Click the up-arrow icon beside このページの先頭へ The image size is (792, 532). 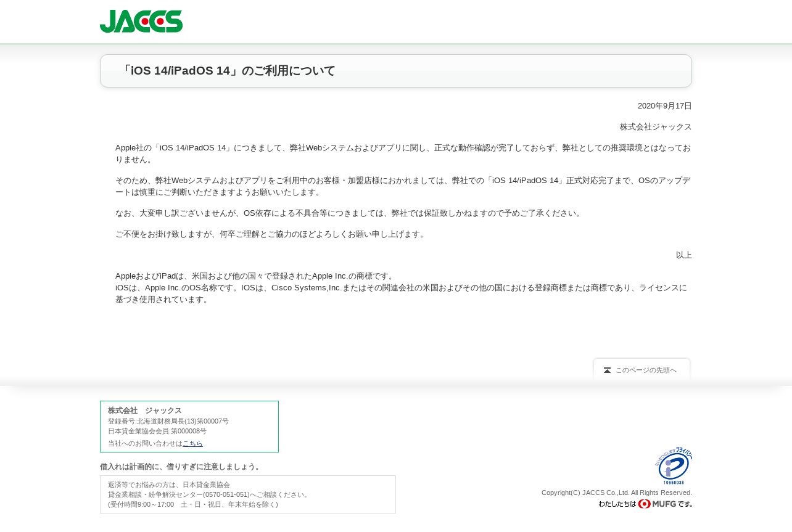[x=607, y=370]
